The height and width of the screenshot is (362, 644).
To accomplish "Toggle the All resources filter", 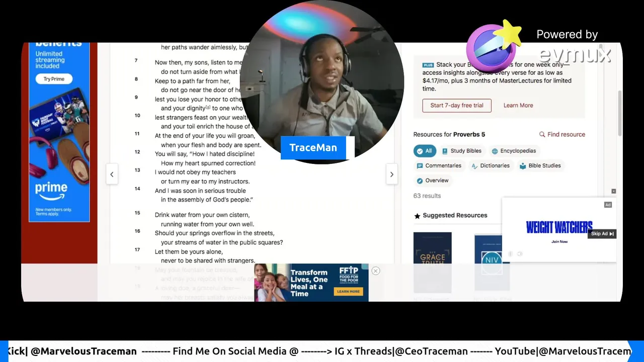I will click(425, 151).
